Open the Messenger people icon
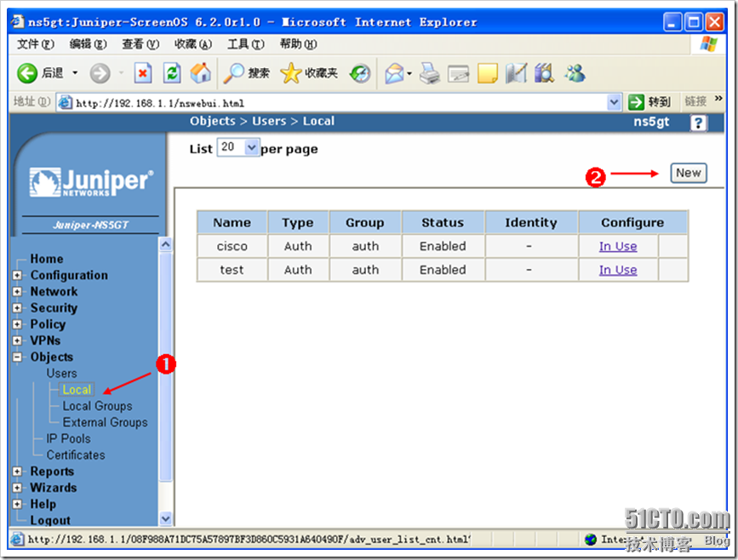Viewport: 738px width, 560px height. click(575, 73)
